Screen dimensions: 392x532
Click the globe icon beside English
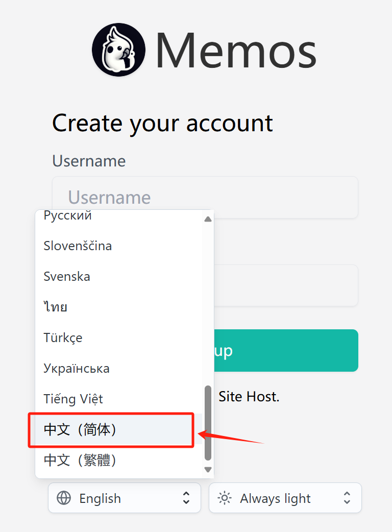pyautogui.click(x=64, y=498)
